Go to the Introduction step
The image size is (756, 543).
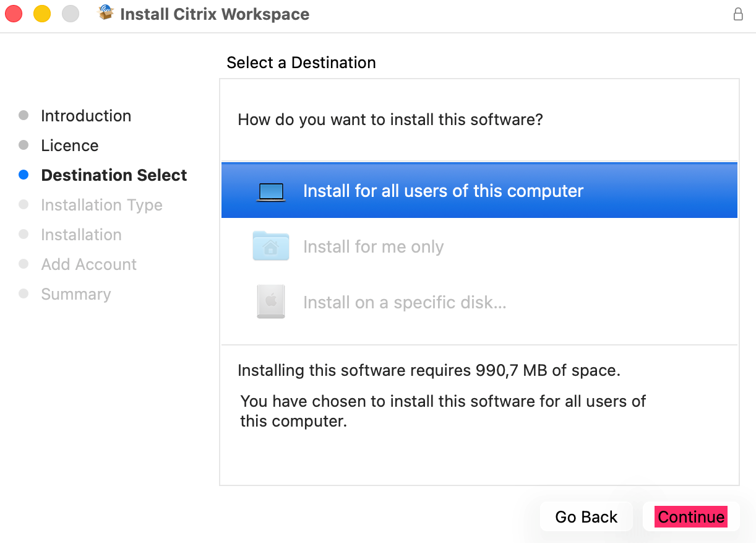tap(86, 116)
